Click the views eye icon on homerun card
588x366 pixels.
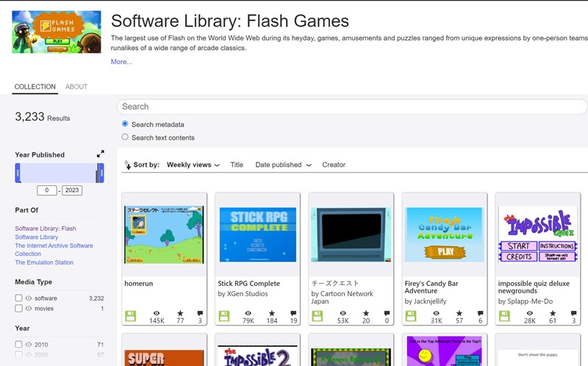click(x=157, y=313)
